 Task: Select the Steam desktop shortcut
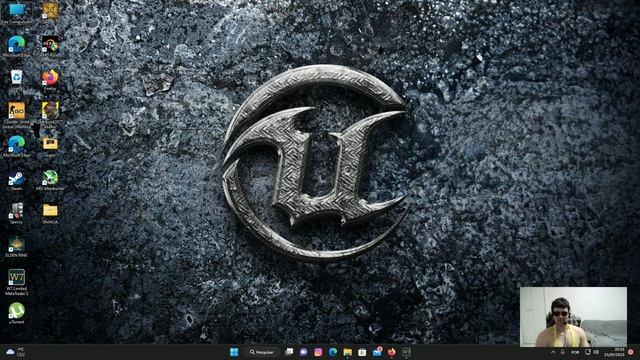16,181
